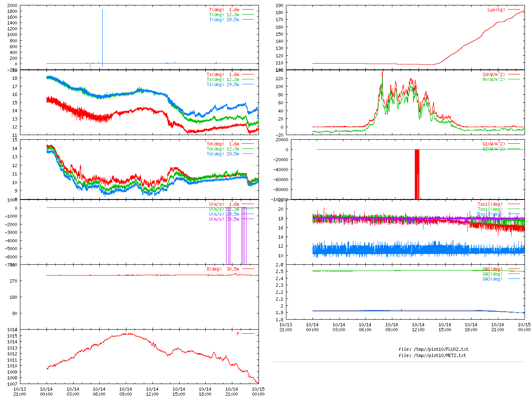Click the MET2.txt file path text
The height and width of the screenshot is (399, 532).
pyautogui.click(x=432, y=355)
